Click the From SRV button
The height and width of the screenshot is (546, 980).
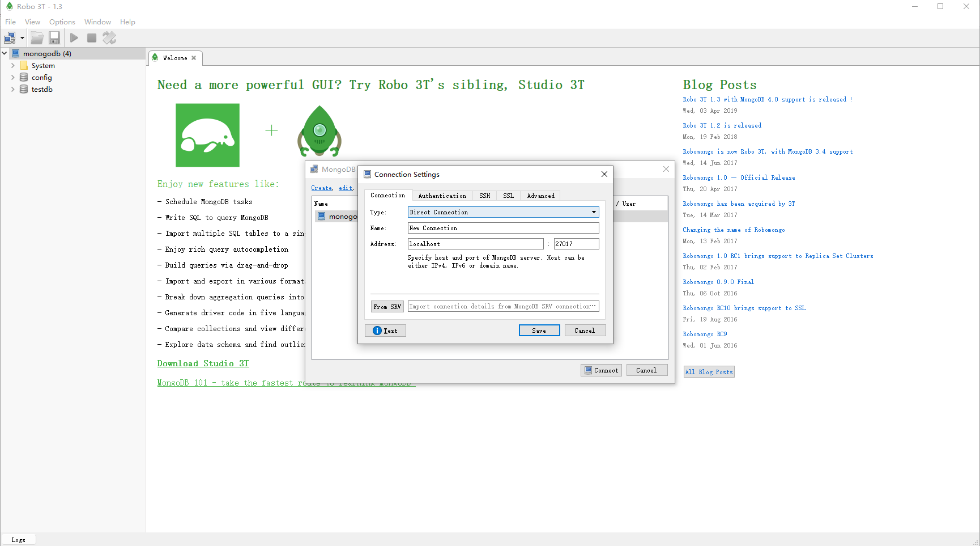point(387,307)
